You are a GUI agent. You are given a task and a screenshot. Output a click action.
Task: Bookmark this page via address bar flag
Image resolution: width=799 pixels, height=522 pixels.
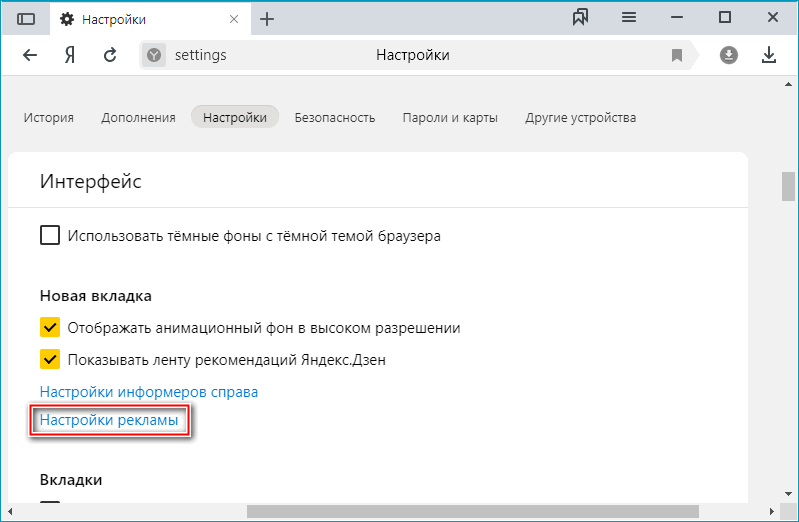click(677, 55)
